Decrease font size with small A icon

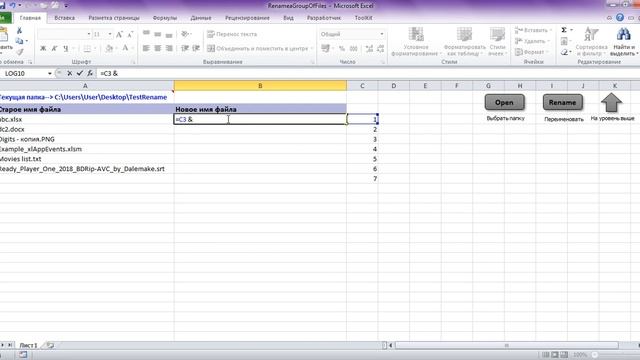pyautogui.click(x=130, y=34)
